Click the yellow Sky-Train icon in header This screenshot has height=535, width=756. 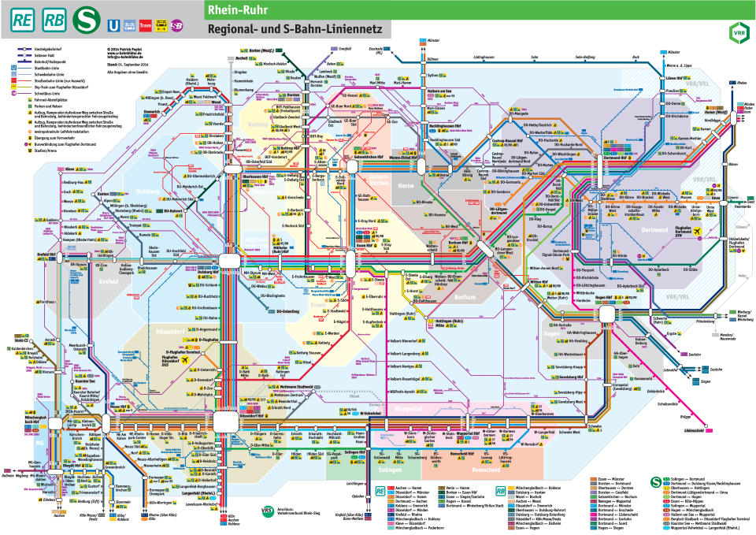[161, 25]
